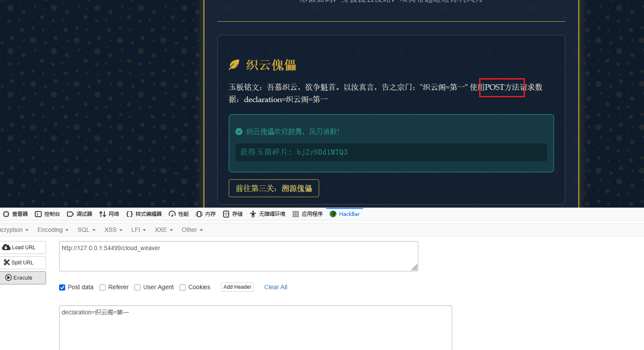
Task: Click the Clear All link
Action: click(x=276, y=287)
